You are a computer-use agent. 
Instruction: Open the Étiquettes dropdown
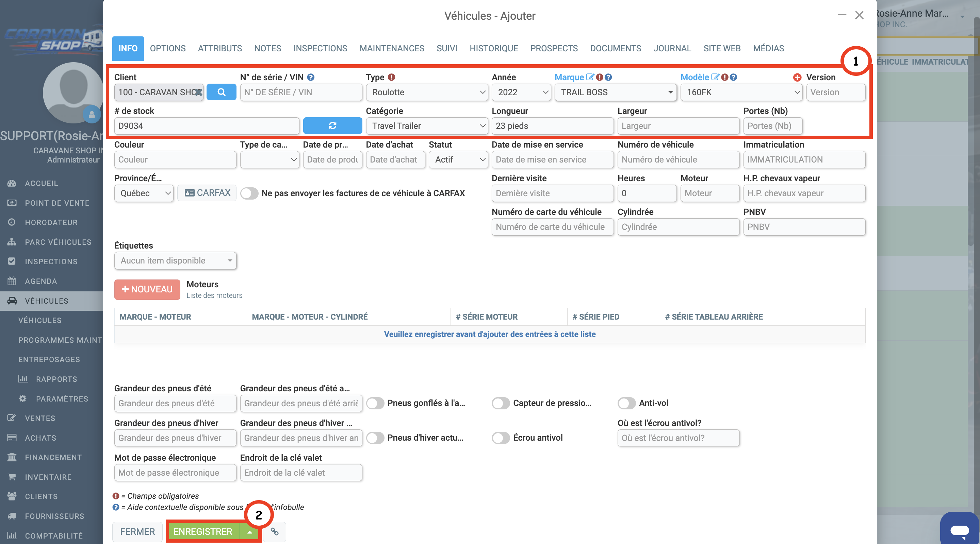point(175,260)
